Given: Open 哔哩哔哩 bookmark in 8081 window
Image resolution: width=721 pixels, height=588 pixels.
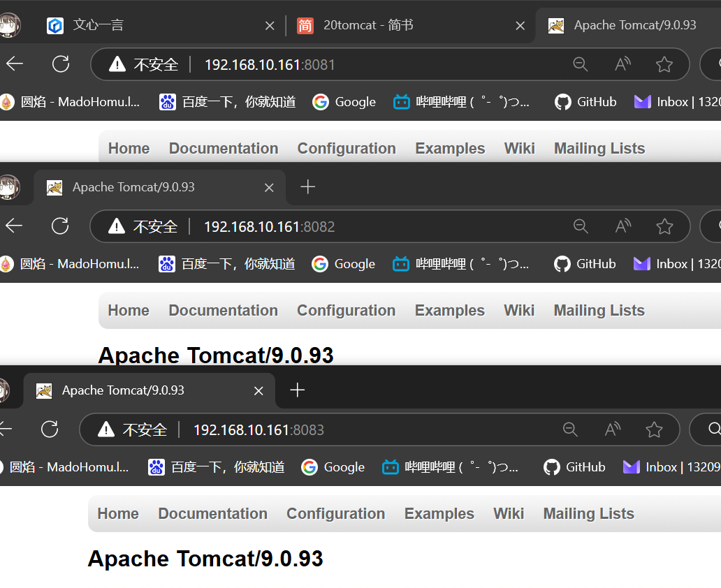Looking at the screenshot, I should (x=461, y=101).
